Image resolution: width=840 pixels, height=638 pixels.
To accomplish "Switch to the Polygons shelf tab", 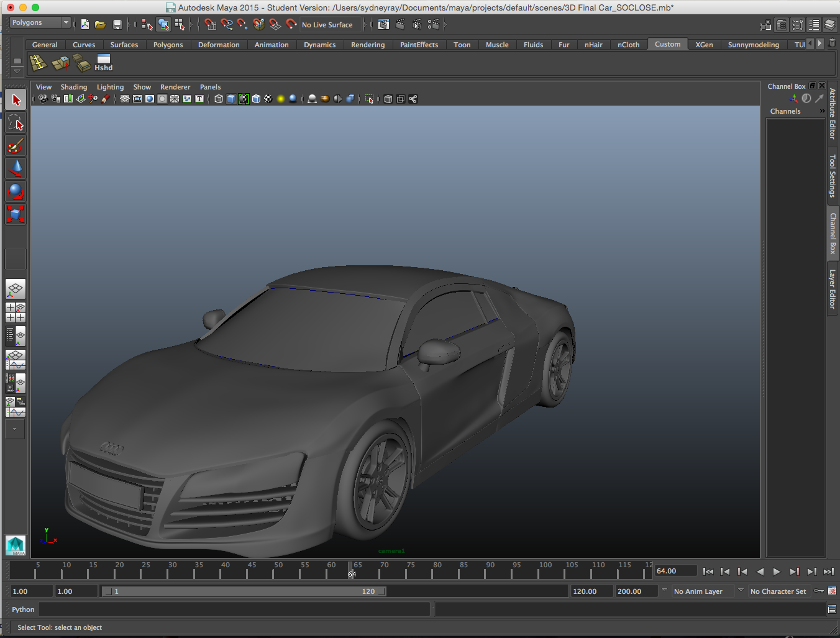I will point(168,45).
